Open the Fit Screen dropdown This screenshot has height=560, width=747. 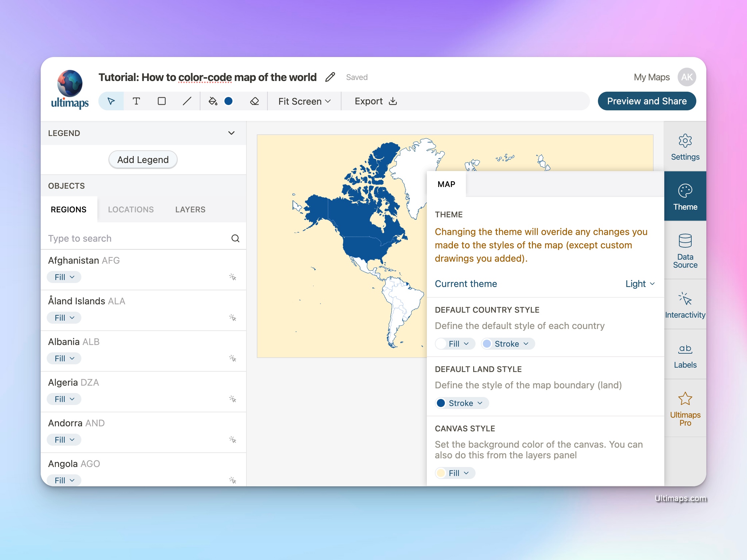pos(303,101)
